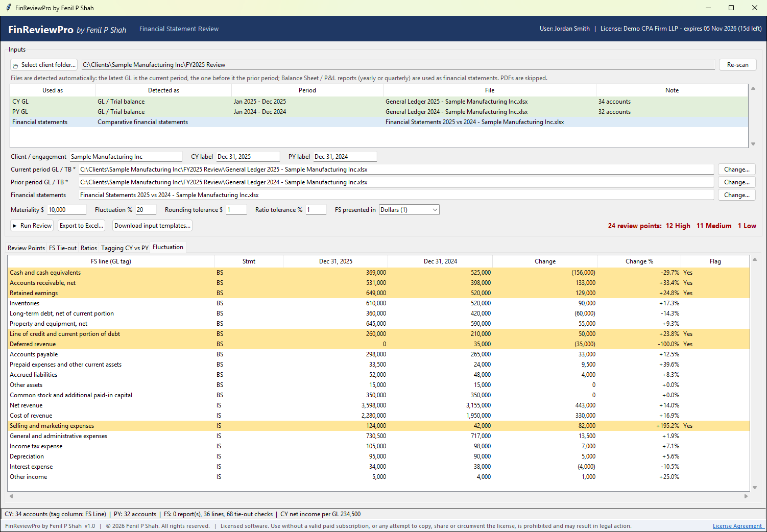Image resolution: width=767 pixels, height=532 pixels.
Task: Click Change for Financial statements file
Action: tap(737, 195)
